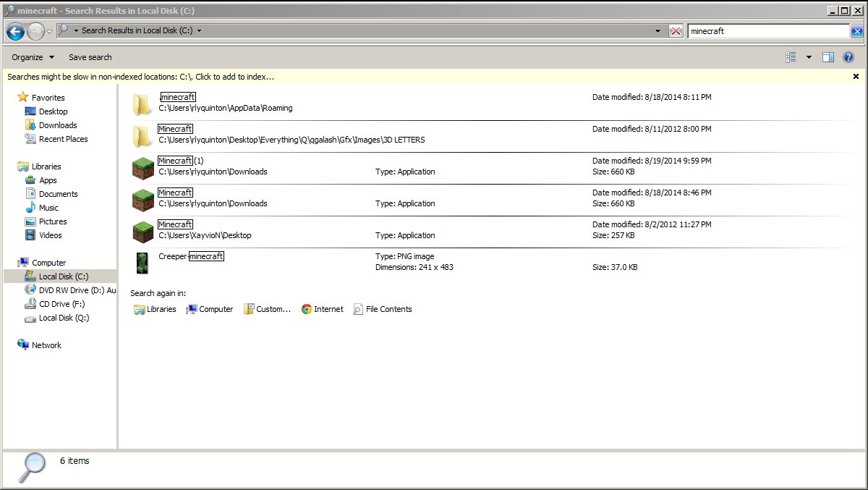
Task: Open the Organize menu
Action: (33, 57)
